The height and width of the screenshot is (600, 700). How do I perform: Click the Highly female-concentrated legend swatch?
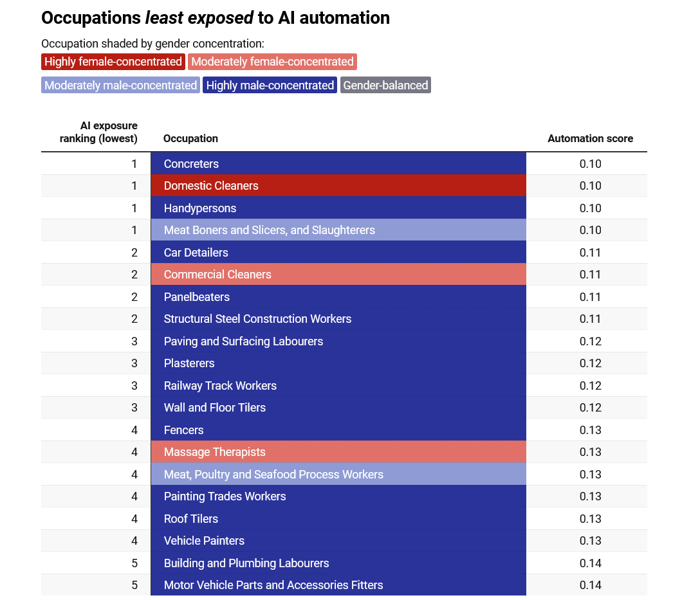click(x=113, y=62)
